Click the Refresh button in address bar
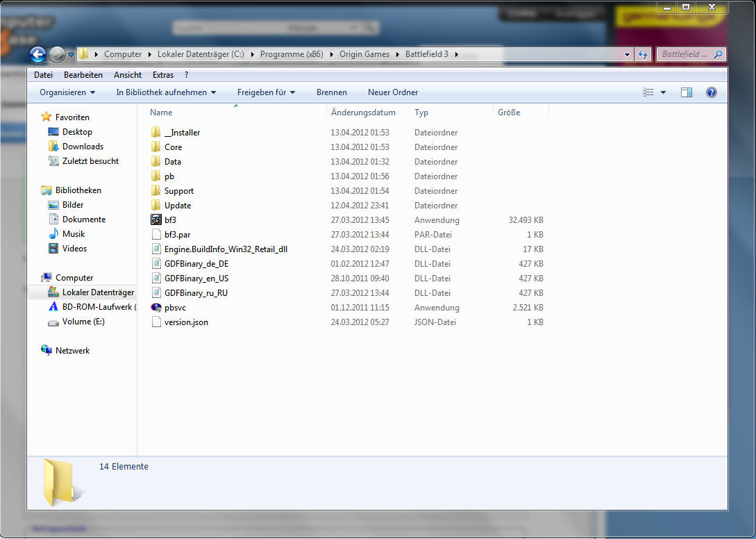The image size is (756, 539). (x=643, y=54)
